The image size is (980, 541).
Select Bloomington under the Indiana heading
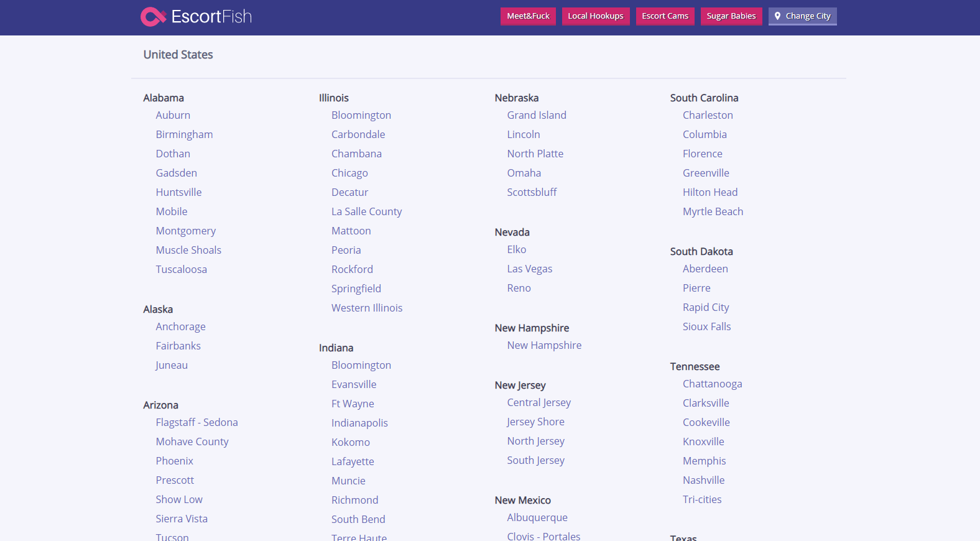click(361, 365)
